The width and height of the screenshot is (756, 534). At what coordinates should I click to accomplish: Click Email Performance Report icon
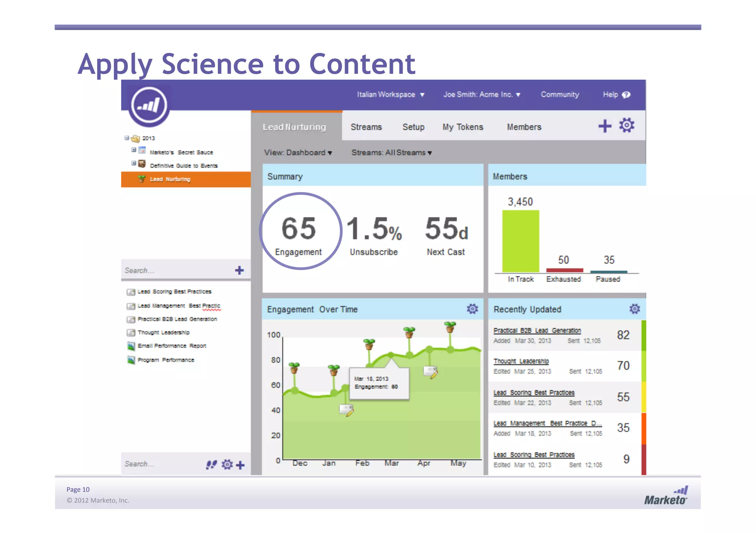pyautogui.click(x=131, y=346)
